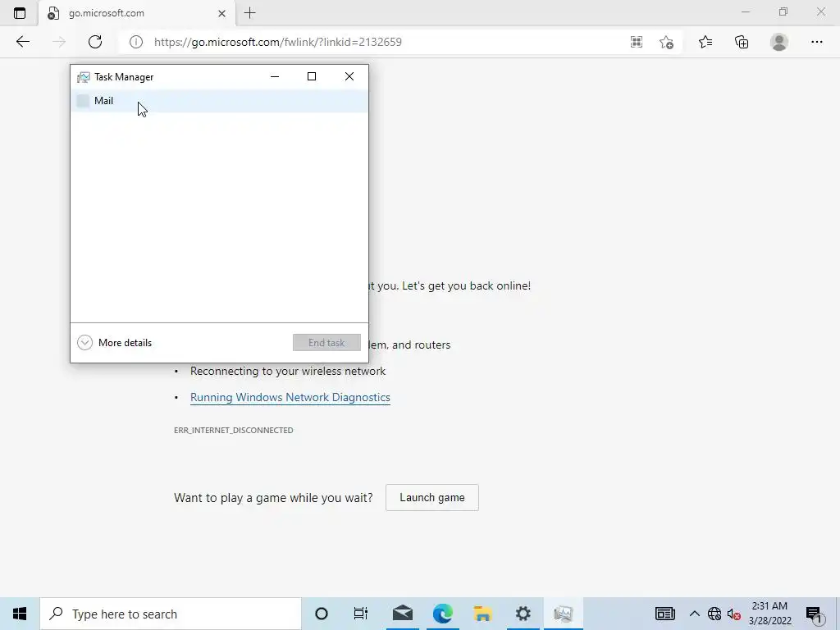The width and height of the screenshot is (840, 630).
Task: Open the volume tray icon
Action: tap(734, 614)
